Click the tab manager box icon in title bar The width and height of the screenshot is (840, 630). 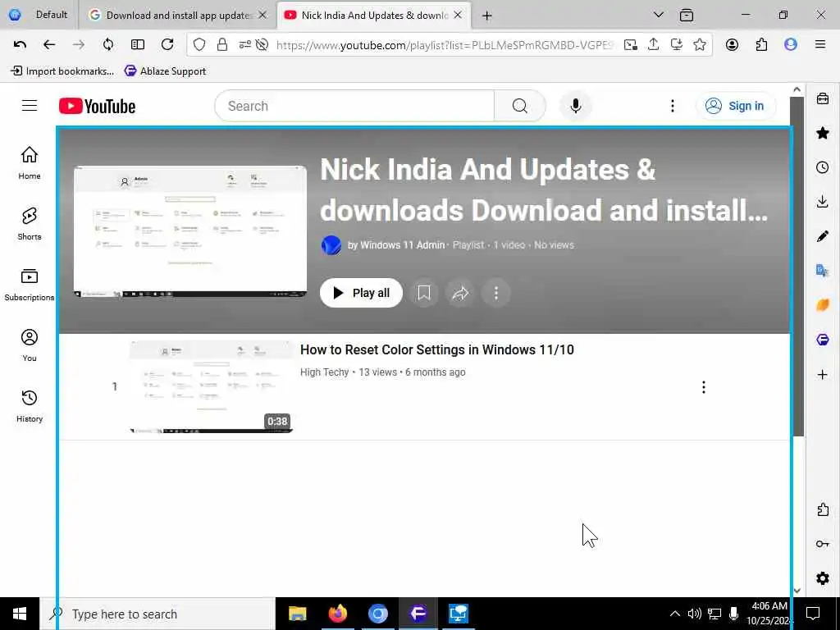point(687,16)
